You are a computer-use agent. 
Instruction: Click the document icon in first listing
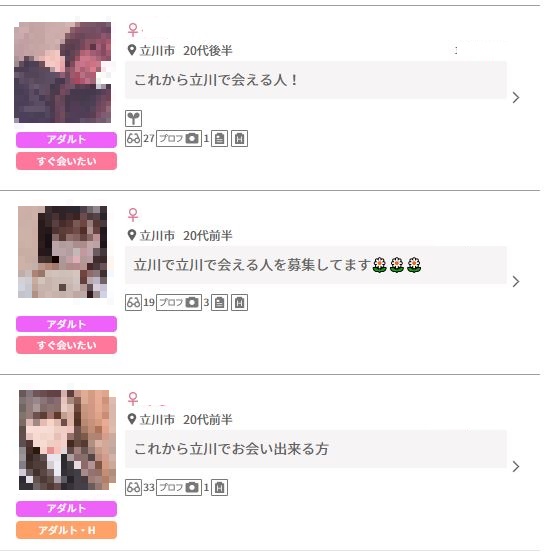point(219,138)
